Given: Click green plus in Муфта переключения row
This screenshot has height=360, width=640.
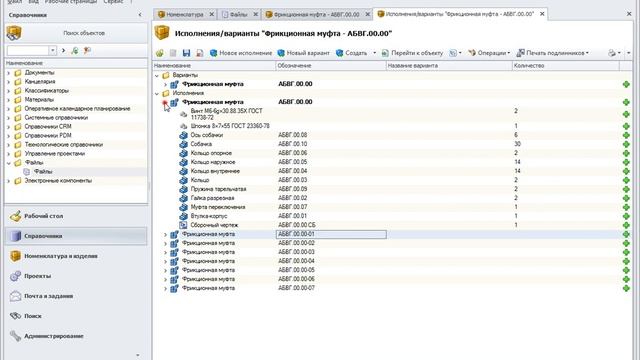Looking at the screenshot, I should point(626,207).
